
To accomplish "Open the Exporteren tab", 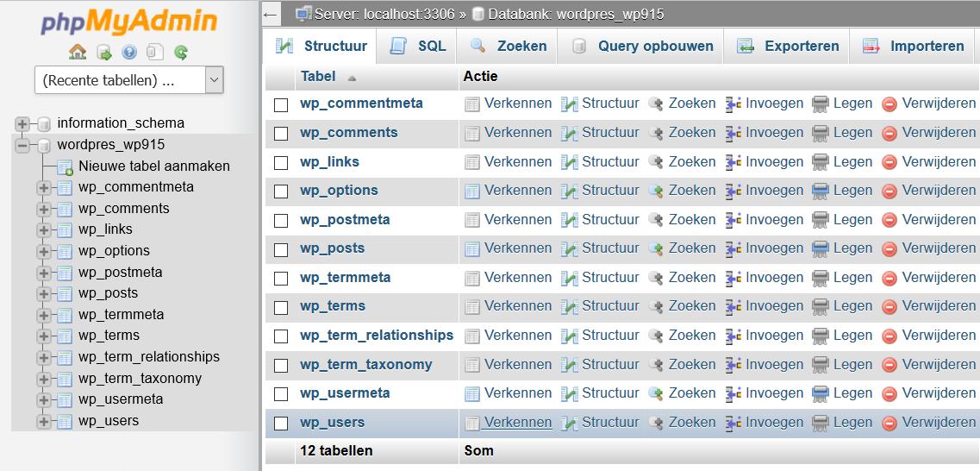I will tap(788, 47).
